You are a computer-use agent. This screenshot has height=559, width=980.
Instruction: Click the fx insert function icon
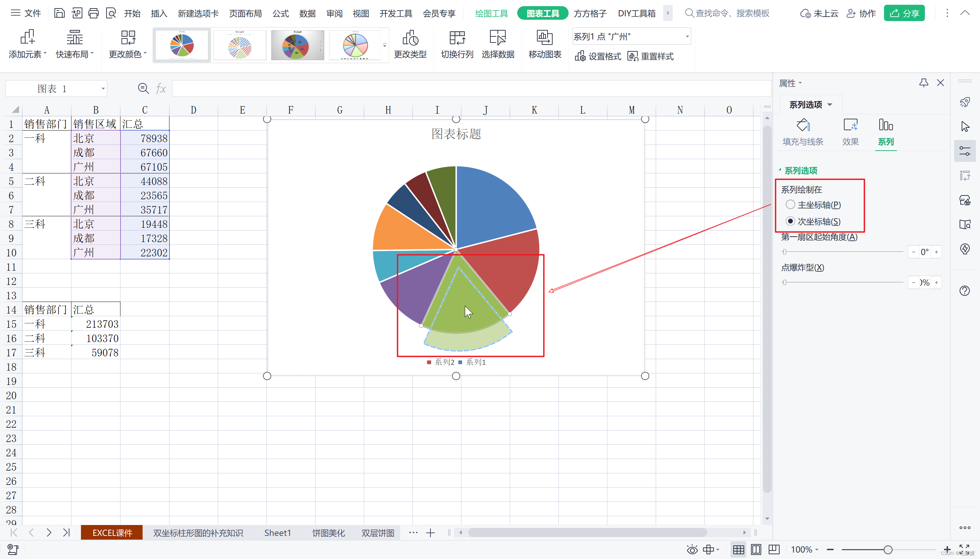coord(161,89)
